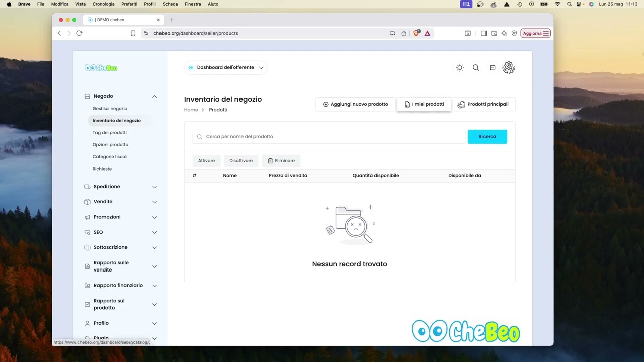The image size is (644, 362).
Task: Click the tab search icon in toolbar
Action: pyautogui.click(x=468, y=33)
